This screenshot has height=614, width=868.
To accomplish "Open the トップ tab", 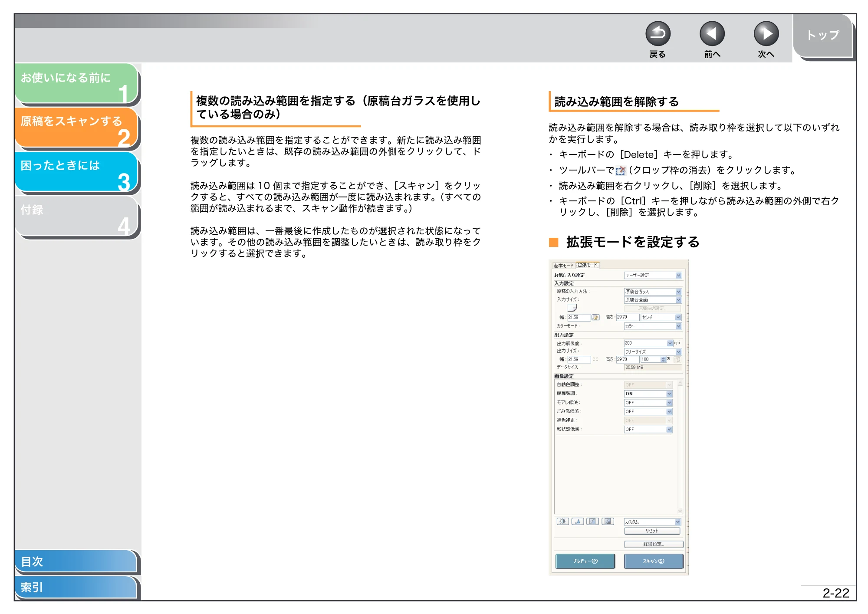I will 823,36.
